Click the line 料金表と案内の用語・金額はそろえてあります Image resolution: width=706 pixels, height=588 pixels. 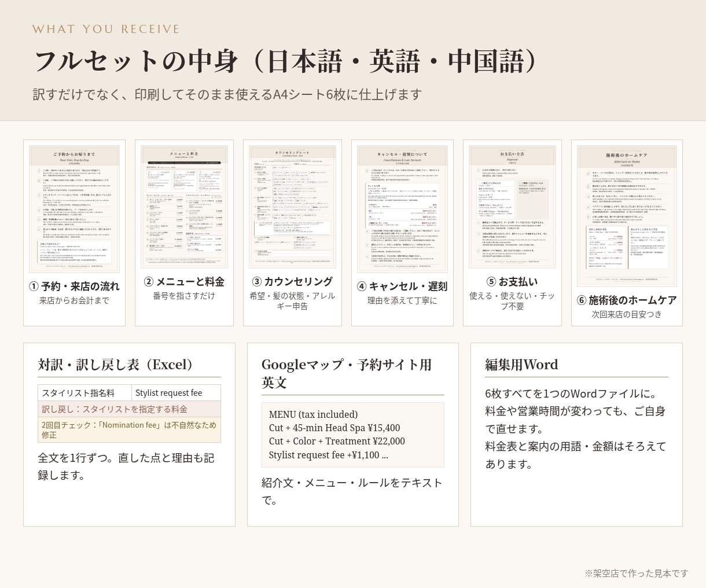click(x=576, y=455)
